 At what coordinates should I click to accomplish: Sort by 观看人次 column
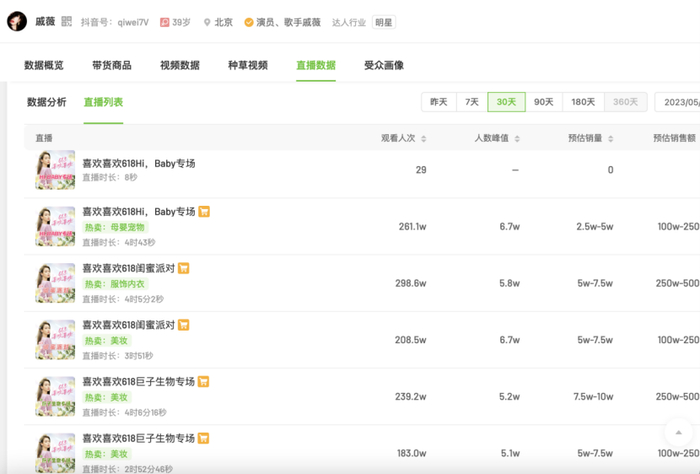[x=403, y=138]
